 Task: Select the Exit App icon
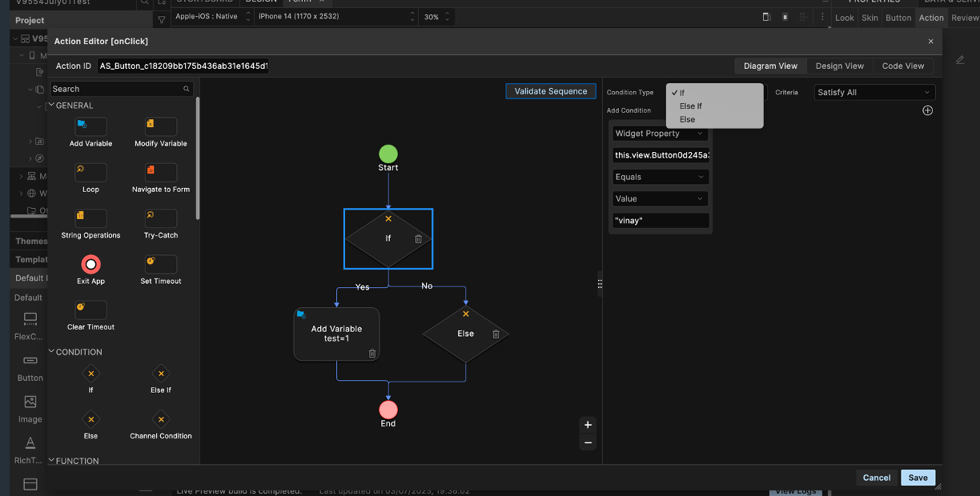[x=90, y=264]
